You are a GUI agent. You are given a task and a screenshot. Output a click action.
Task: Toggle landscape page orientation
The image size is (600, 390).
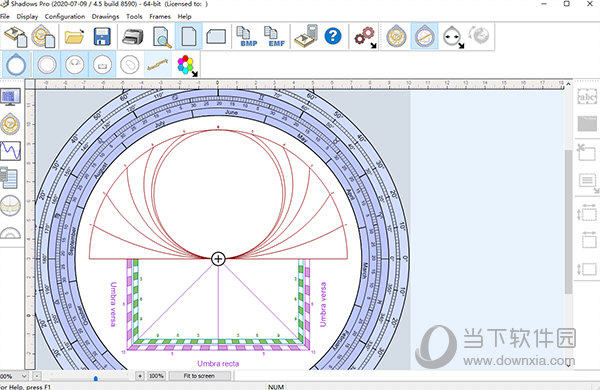click(216, 37)
